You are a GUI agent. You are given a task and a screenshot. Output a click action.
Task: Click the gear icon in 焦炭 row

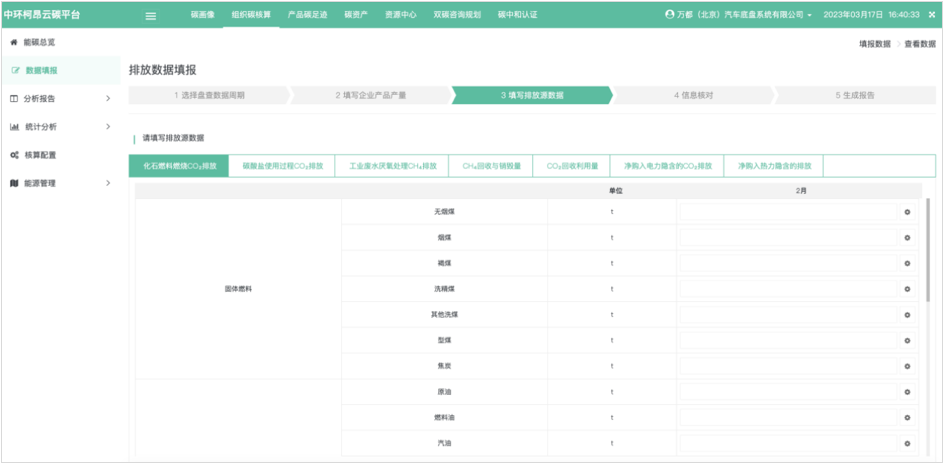[x=907, y=366]
